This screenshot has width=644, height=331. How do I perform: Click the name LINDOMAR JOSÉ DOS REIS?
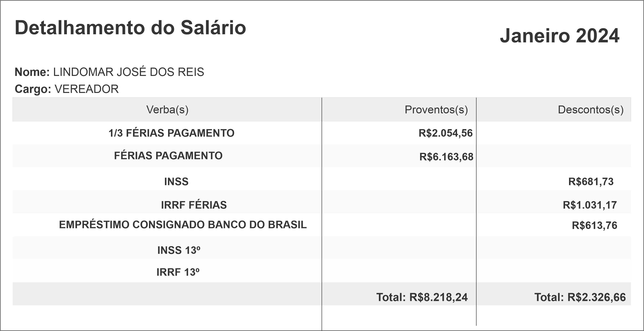pyautogui.click(x=128, y=72)
